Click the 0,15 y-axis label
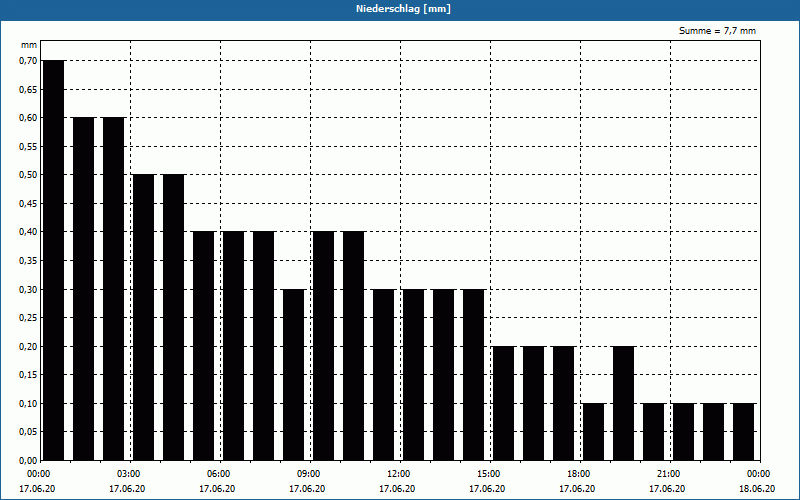The image size is (800, 500). click(29, 375)
